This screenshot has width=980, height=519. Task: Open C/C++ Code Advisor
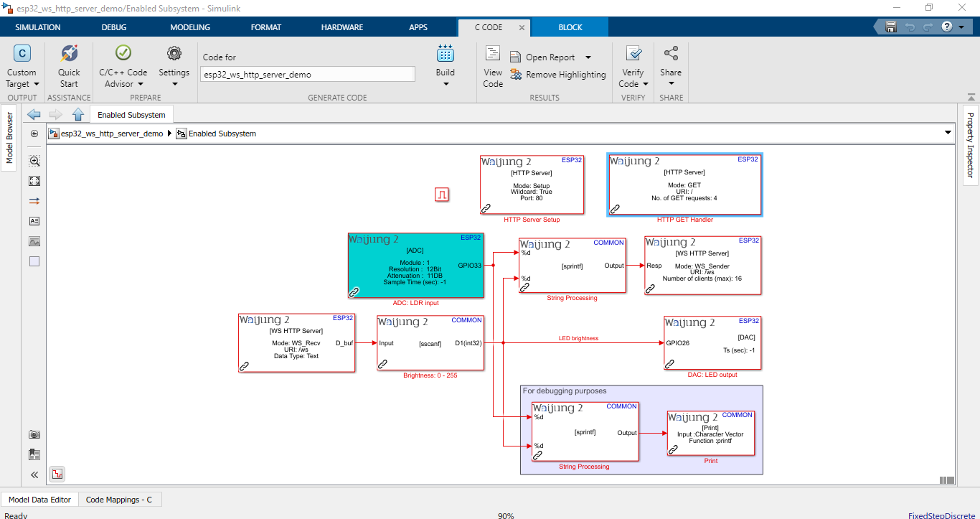tap(123, 66)
